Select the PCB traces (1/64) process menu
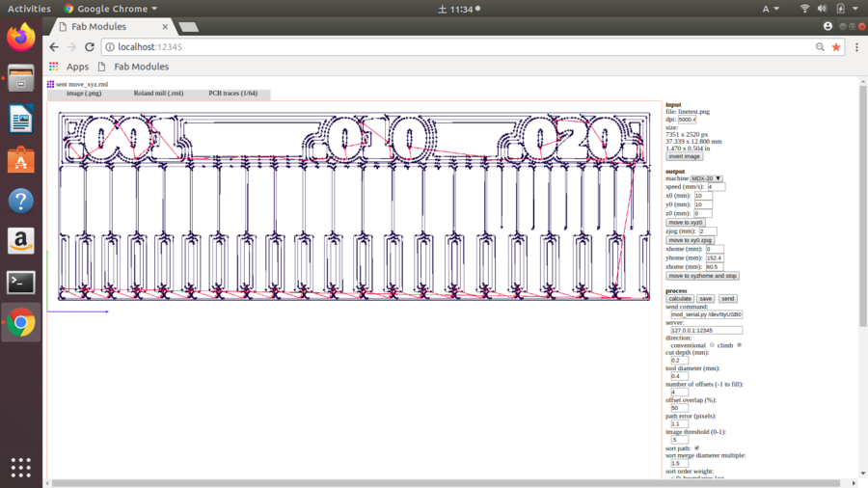This screenshot has height=488, width=868. point(233,94)
